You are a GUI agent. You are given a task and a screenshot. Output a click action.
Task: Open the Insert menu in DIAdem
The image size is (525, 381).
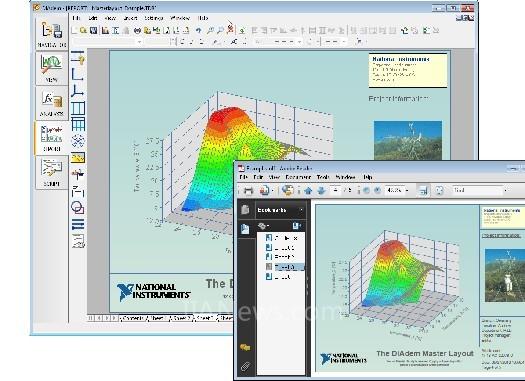pos(130,18)
